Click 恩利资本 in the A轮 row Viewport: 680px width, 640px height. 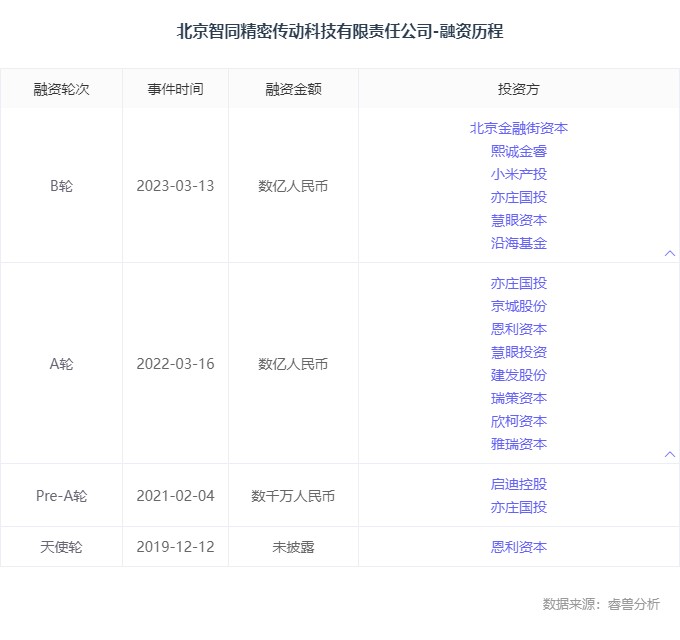518,329
